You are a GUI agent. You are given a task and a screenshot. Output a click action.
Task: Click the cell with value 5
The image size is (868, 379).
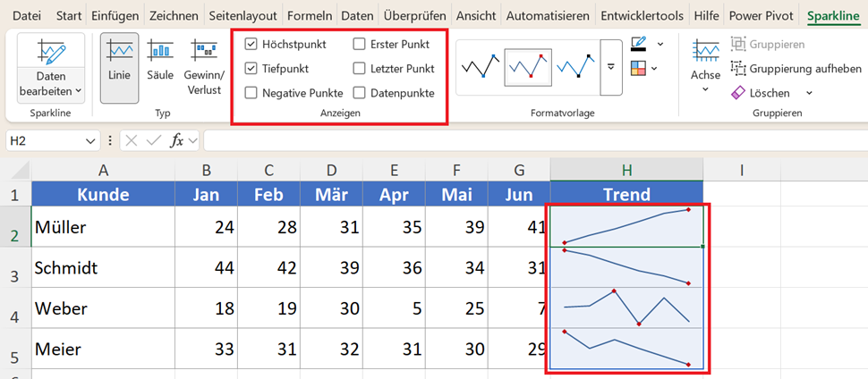point(394,308)
